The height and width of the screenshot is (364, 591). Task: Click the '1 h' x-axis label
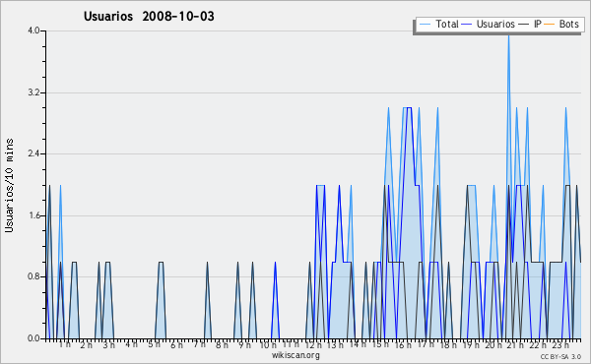pyautogui.click(x=64, y=344)
